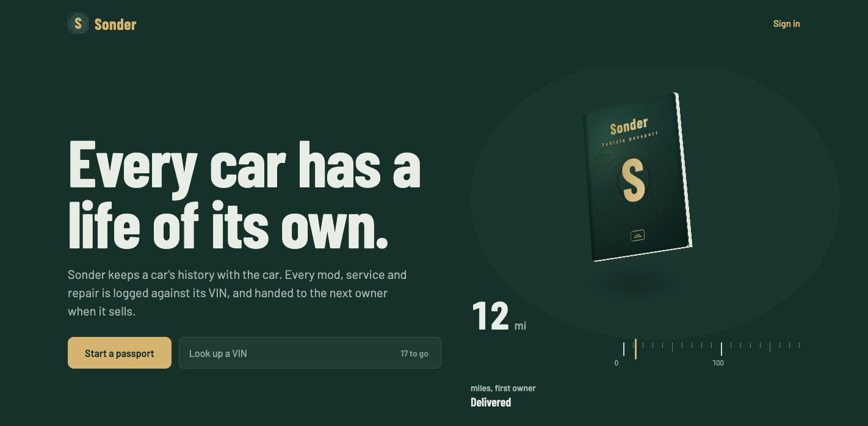Click the 100 tick on mileage scale

click(721, 349)
